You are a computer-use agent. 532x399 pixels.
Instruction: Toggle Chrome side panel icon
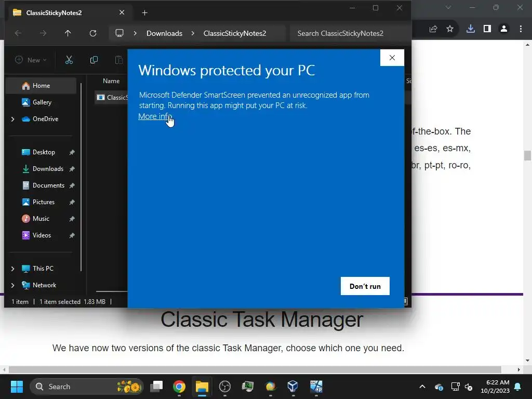(x=487, y=29)
